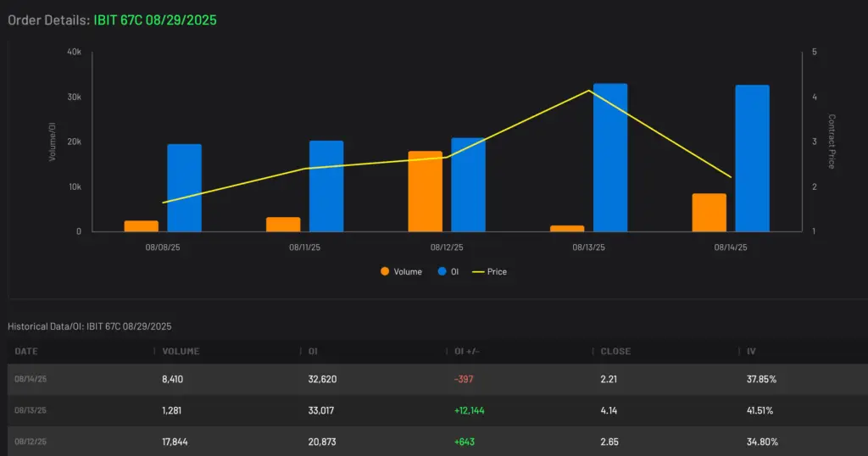The width and height of the screenshot is (868, 456).
Task: Select the 08/14/25 table row date
Action: (x=31, y=379)
